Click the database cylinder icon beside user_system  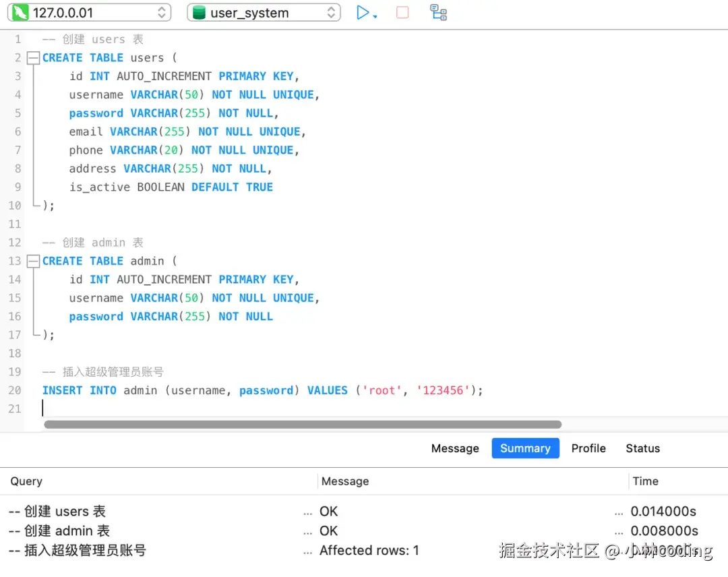tap(199, 13)
